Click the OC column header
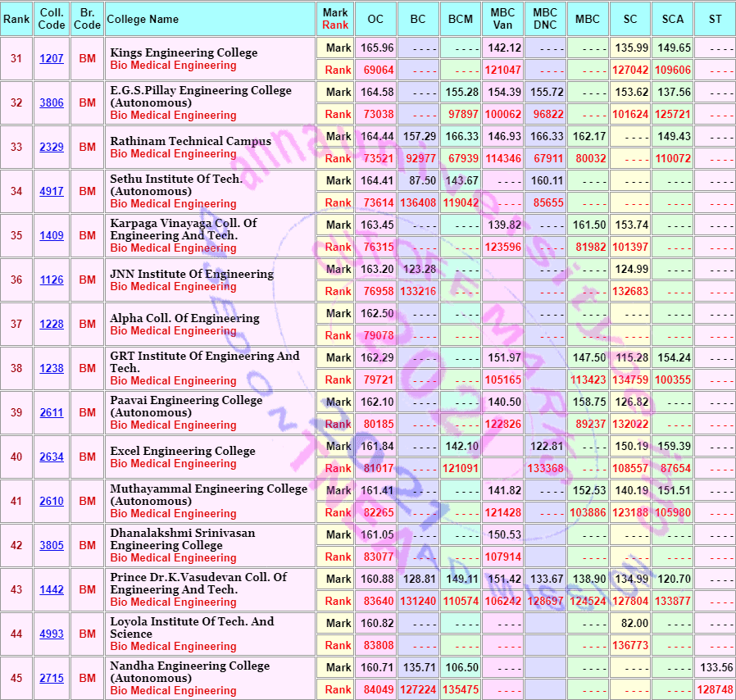The height and width of the screenshot is (700, 736). click(375, 19)
